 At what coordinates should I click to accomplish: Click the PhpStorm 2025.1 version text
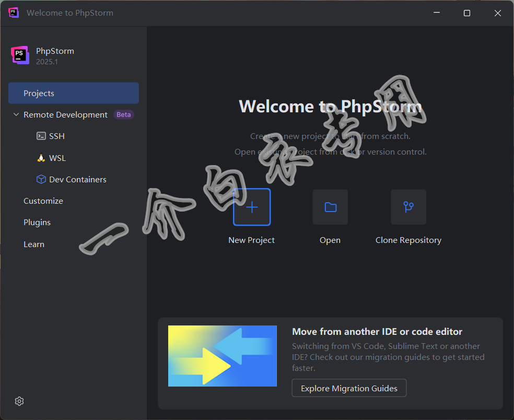click(47, 62)
